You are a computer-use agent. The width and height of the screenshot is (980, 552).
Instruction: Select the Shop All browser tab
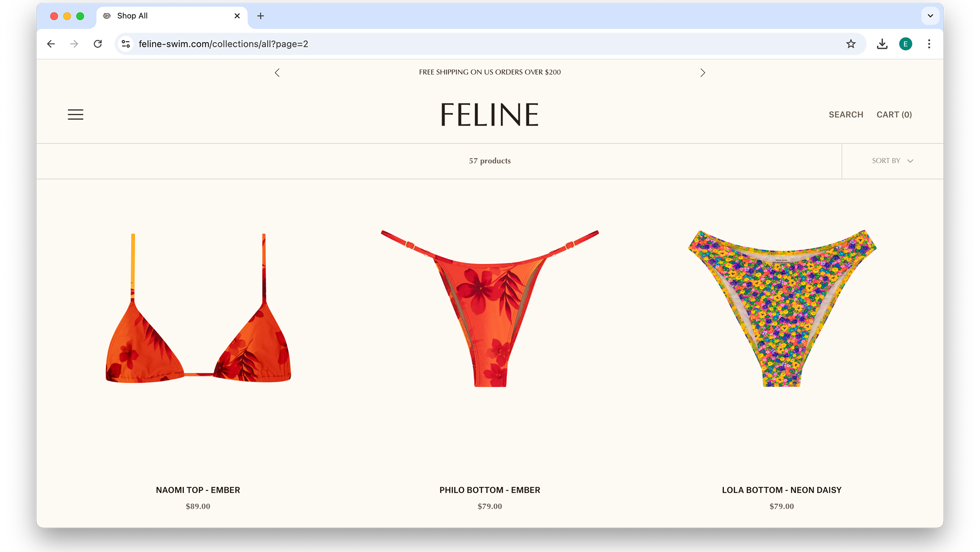coord(171,16)
